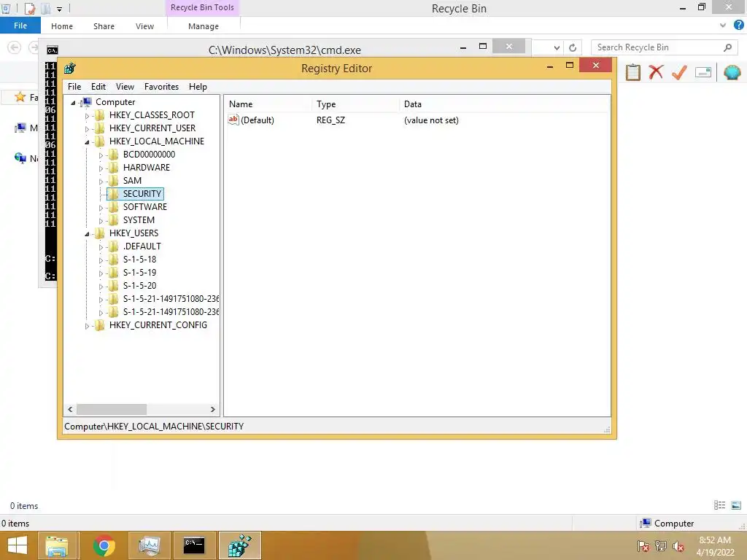The height and width of the screenshot is (560, 747).
Task: Open the Help menu in Registry Editor
Action: tap(198, 87)
